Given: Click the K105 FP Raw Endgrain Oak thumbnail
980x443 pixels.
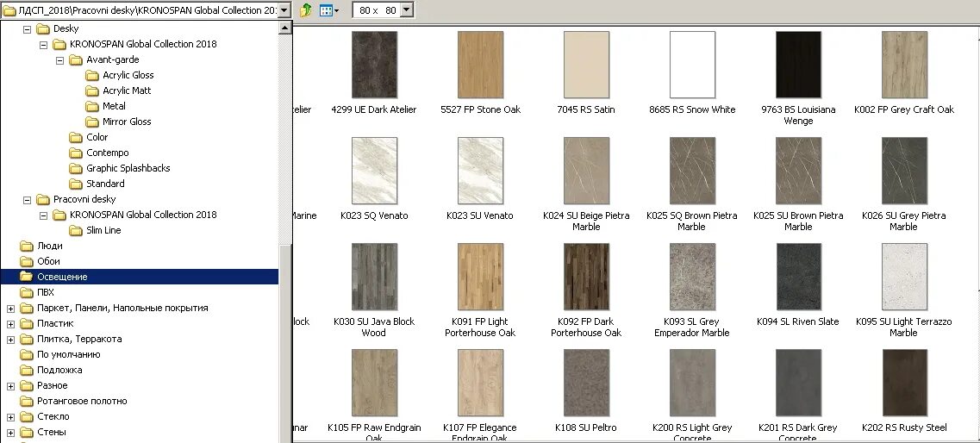Looking at the screenshot, I should 374,383.
